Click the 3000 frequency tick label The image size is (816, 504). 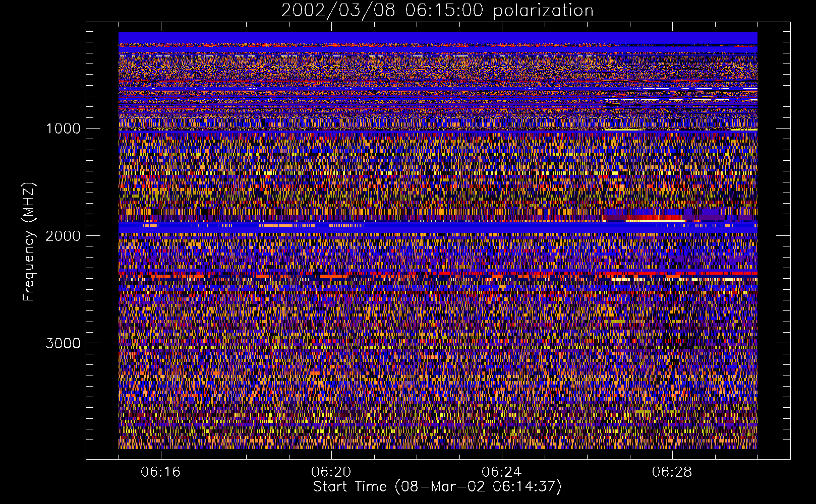(x=63, y=343)
